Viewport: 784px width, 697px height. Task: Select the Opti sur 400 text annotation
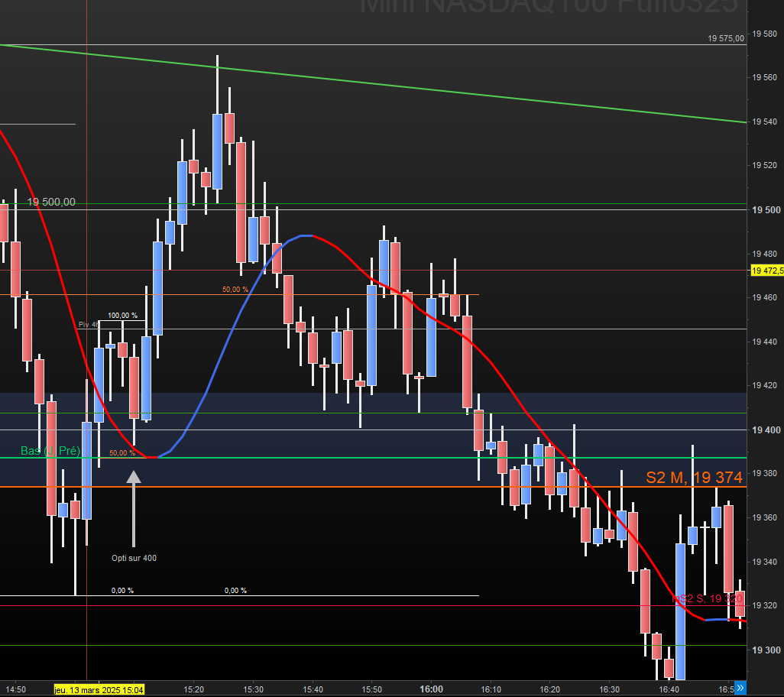coord(134,558)
